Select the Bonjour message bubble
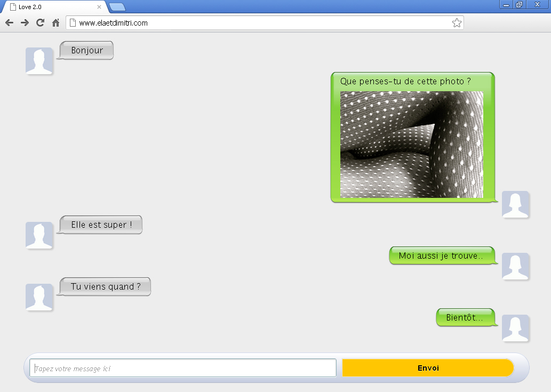This screenshot has height=392, width=551. pos(86,50)
